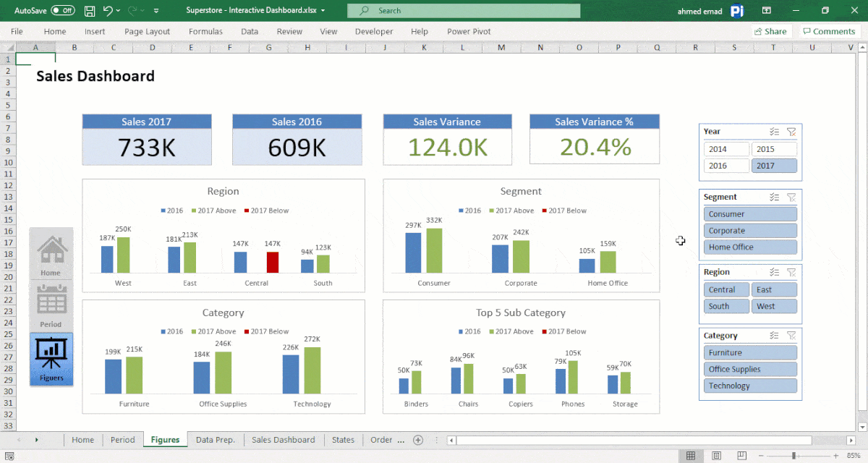Viewport: 868px width, 463px height.
Task: Clear filters using the Region slicer funnel icon
Action: pos(791,272)
